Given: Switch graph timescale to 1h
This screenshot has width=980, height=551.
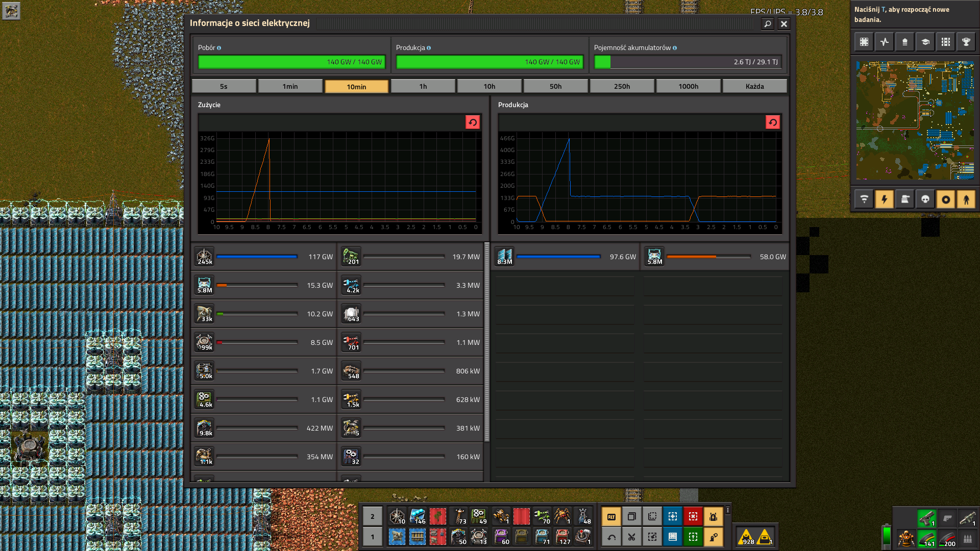Looking at the screenshot, I should tap(423, 86).
